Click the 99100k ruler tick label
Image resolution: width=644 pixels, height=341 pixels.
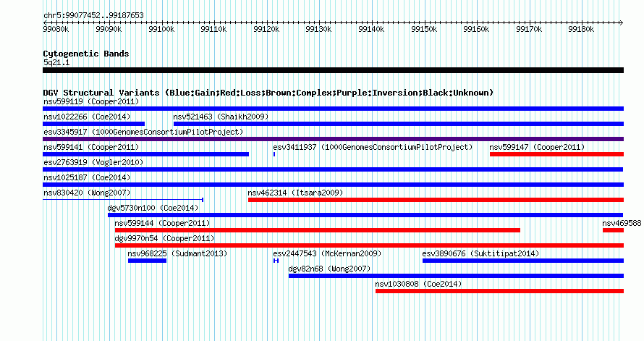[161, 29]
